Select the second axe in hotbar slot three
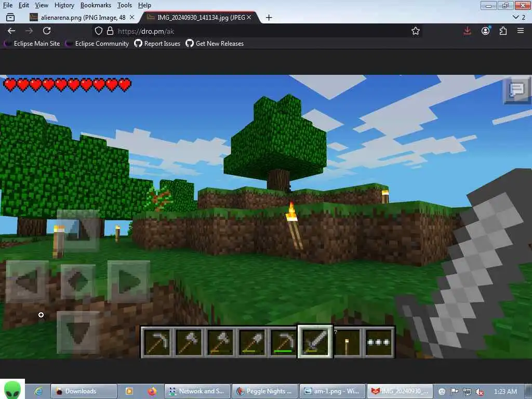 pos(220,342)
